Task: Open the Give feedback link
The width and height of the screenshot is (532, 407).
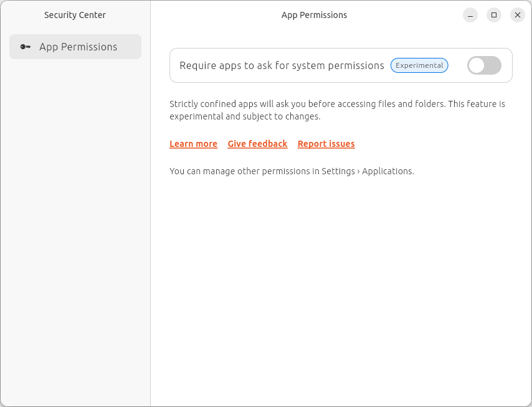Action: (257, 144)
